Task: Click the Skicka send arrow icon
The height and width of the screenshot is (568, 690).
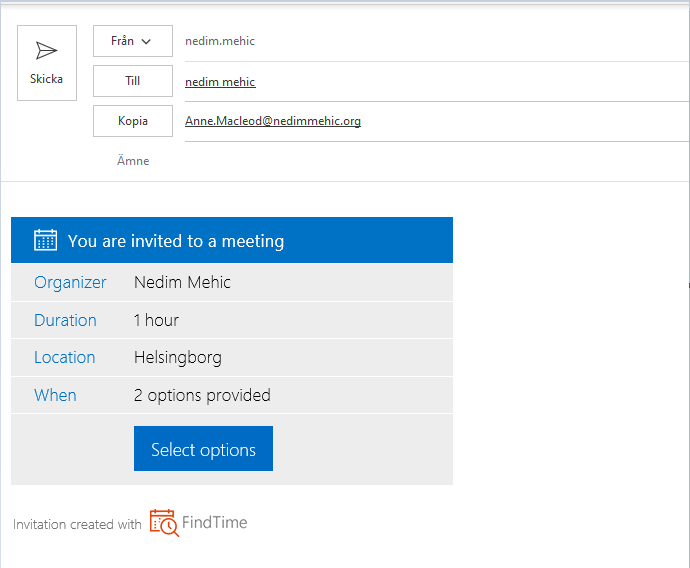Action: (46, 51)
